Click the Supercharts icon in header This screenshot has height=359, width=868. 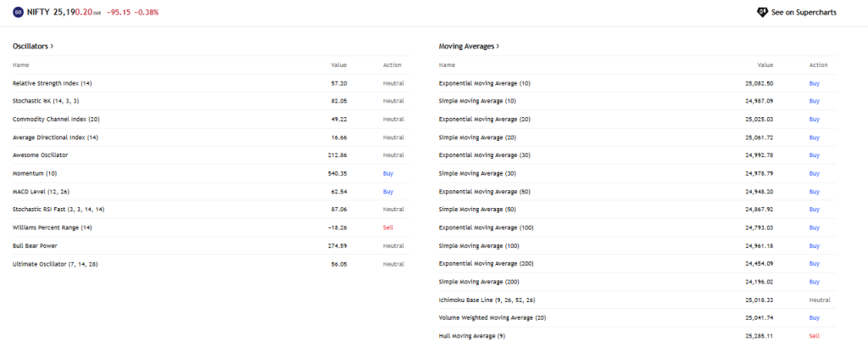coord(761,13)
